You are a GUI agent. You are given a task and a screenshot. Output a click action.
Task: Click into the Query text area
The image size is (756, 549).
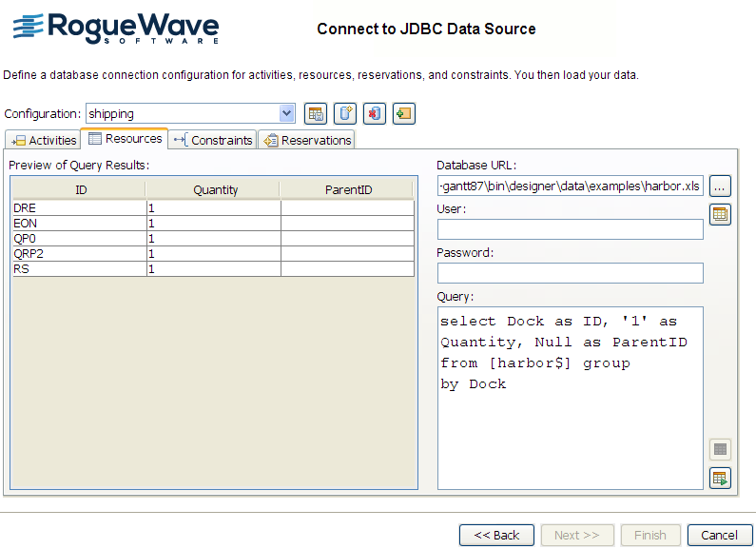(570, 428)
